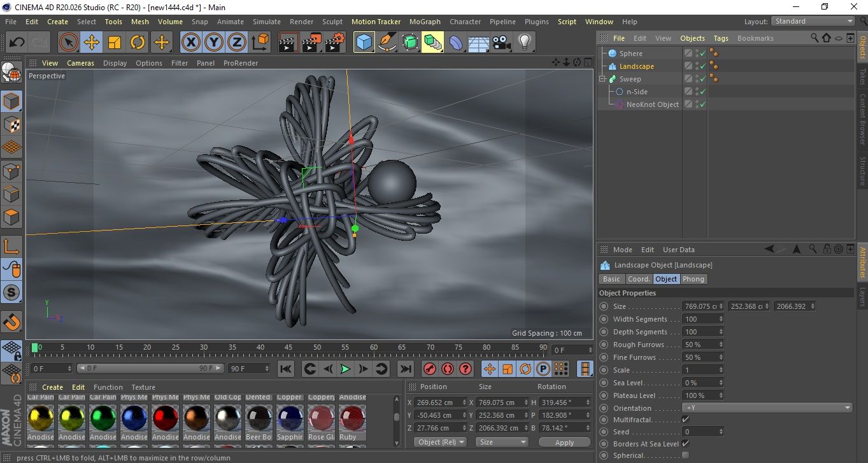Click the Apply button
868x463 pixels.
[564, 442]
